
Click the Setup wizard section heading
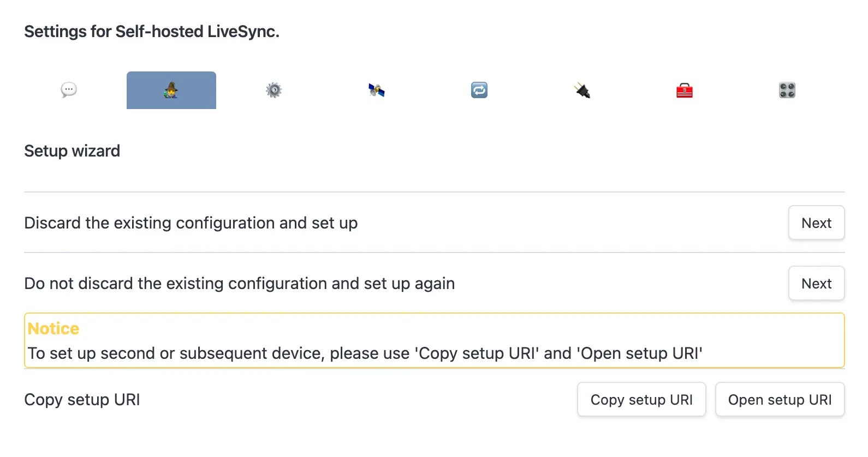tap(72, 151)
